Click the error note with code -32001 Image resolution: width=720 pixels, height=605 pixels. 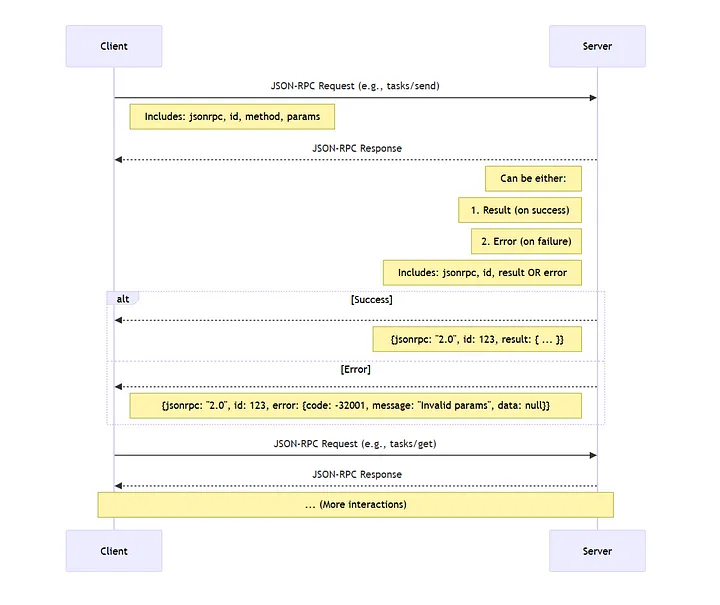click(x=355, y=406)
